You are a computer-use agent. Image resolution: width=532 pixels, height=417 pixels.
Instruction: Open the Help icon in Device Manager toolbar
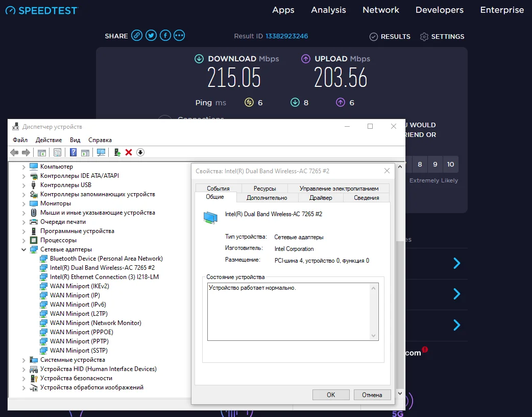point(74,152)
